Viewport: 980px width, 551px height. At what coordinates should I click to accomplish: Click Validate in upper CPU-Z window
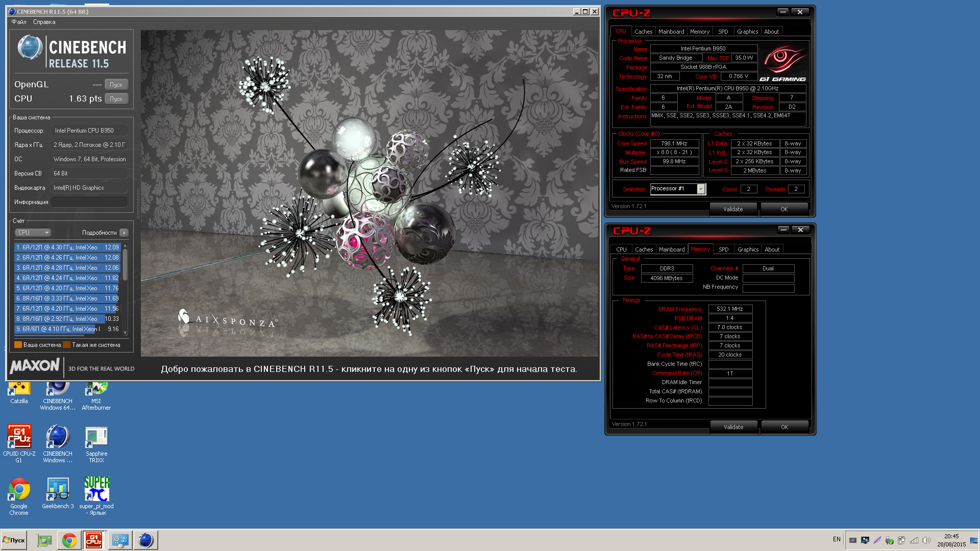tap(733, 209)
